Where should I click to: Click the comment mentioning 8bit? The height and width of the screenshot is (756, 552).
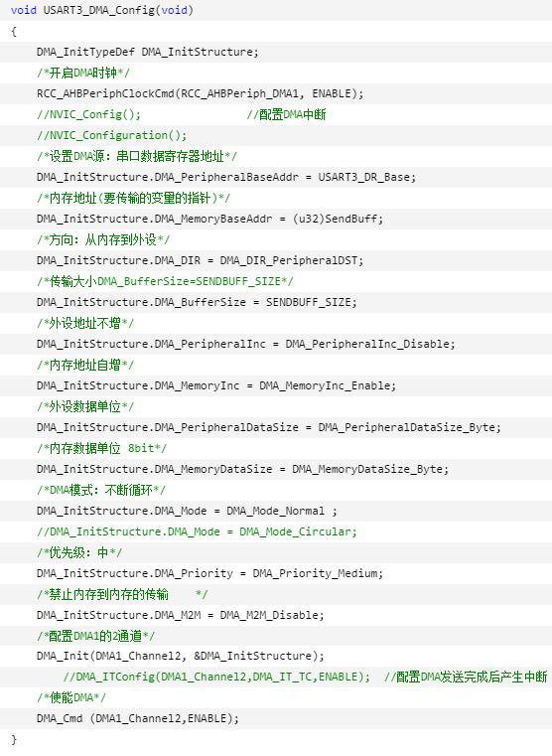click(x=101, y=448)
